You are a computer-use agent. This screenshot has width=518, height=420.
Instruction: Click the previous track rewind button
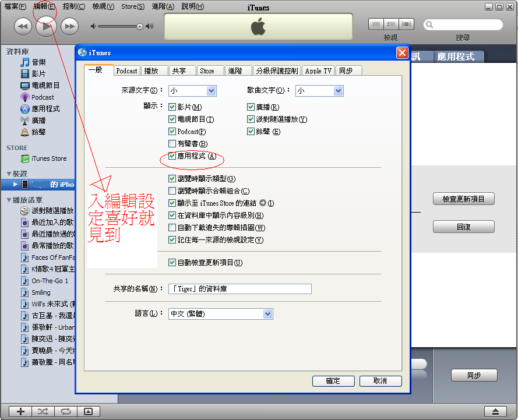click(23, 26)
